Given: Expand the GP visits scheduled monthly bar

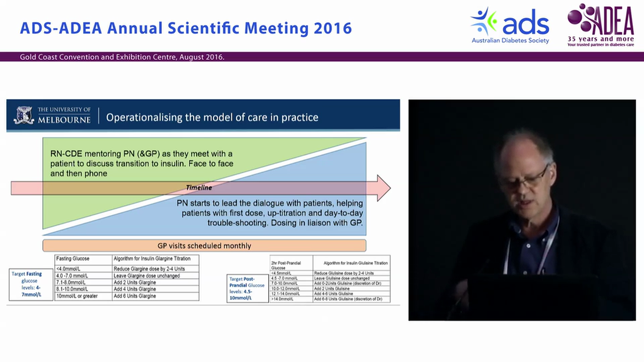Looking at the screenshot, I should point(204,245).
